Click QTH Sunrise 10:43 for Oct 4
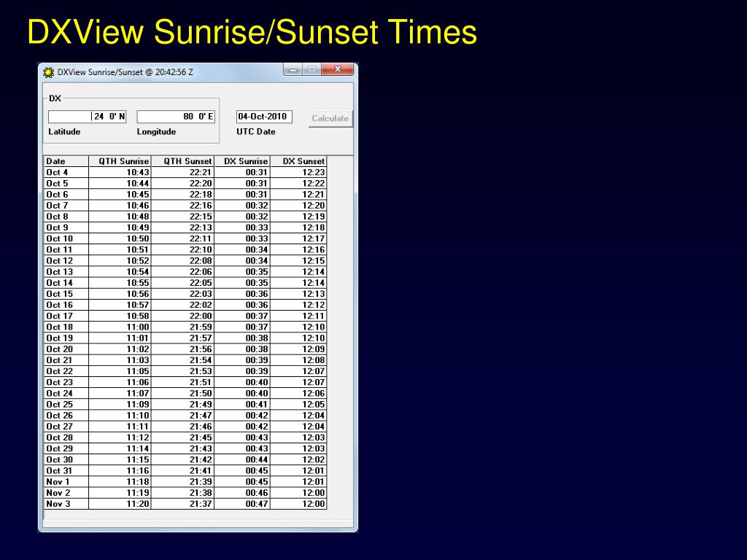The height and width of the screenshot is (560, 747). tap(120, 172)
